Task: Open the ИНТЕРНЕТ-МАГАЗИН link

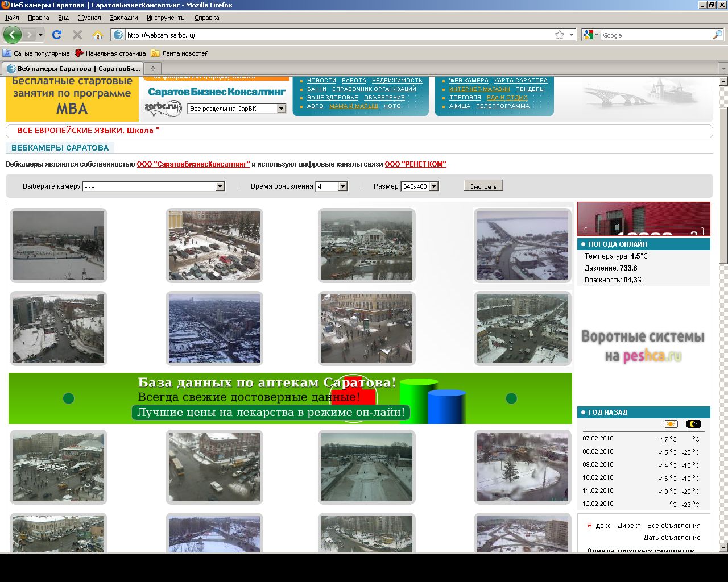Action: pos(479,89)
